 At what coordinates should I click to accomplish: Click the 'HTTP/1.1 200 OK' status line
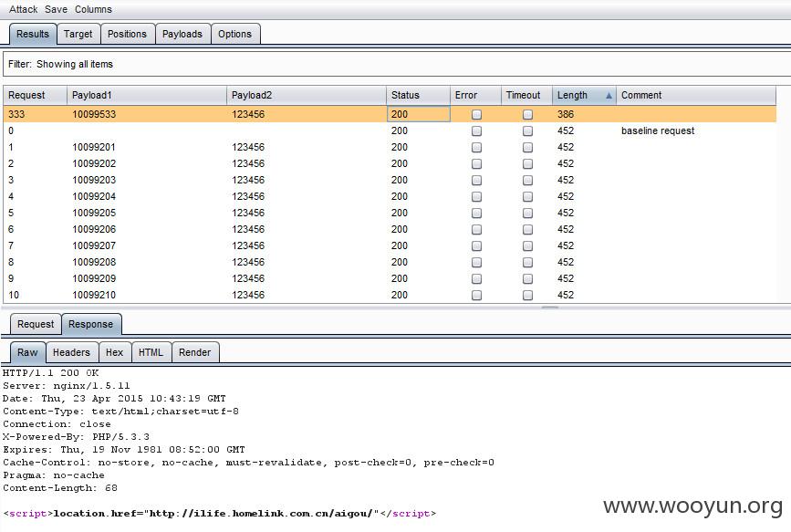pyautogui.click(x=50, y=373)
